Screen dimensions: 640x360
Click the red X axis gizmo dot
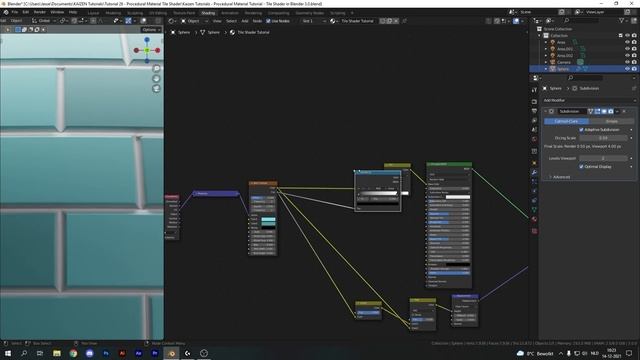(158, 50)
